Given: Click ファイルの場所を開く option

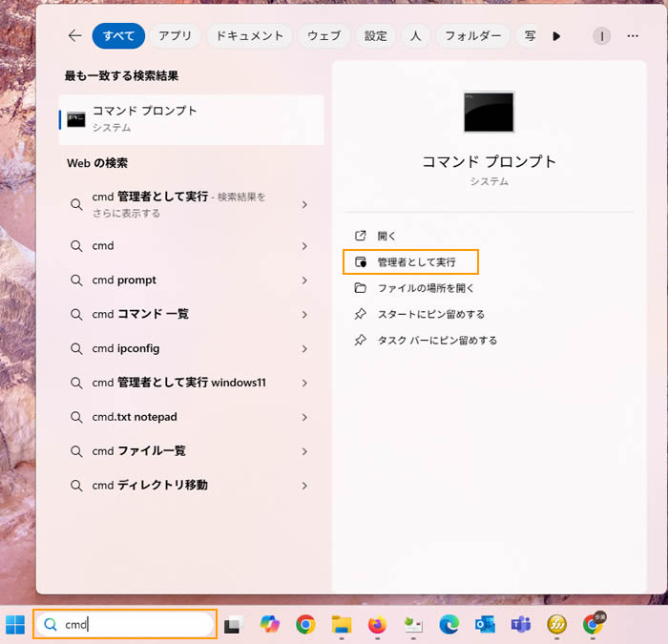Looking at the screenshot, I should tap(426, 288).
